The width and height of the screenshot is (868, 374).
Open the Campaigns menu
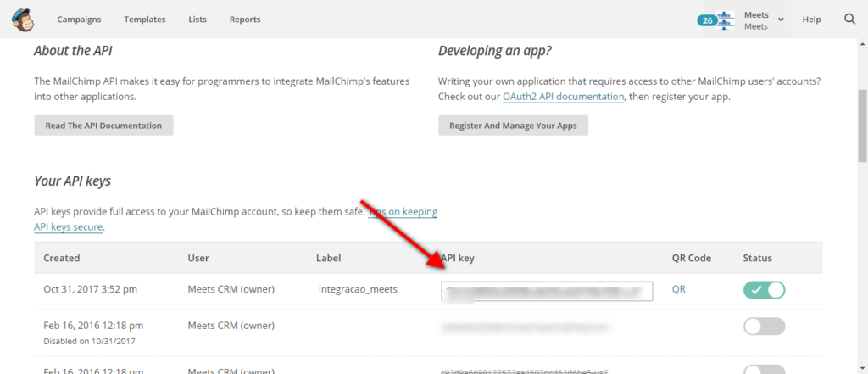[x=79, y=20]
